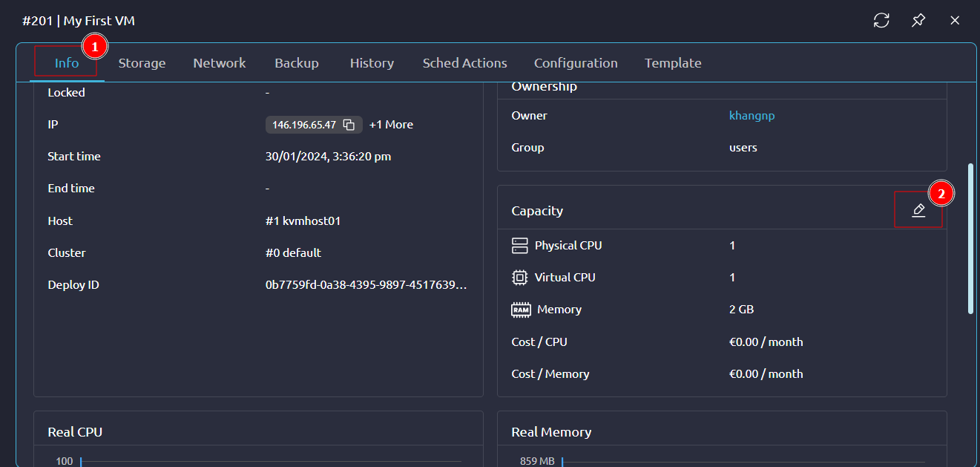The image size is (980, 467).
Task: Close the VM details panel
Action: [x=955, y=21]
